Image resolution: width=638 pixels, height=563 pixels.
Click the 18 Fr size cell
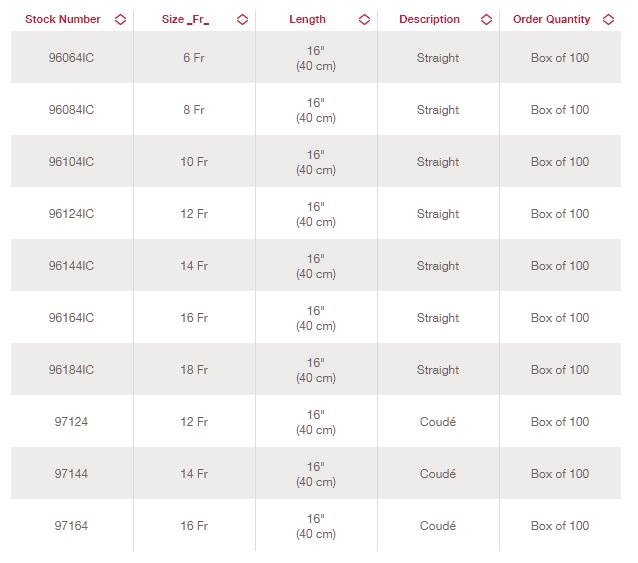(x=194, y=370)
